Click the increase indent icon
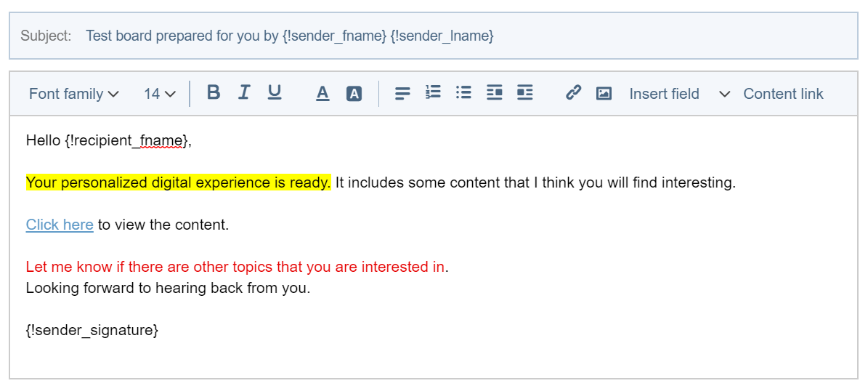The width and height of the screenshot is (868, 386). pos(525,93)
